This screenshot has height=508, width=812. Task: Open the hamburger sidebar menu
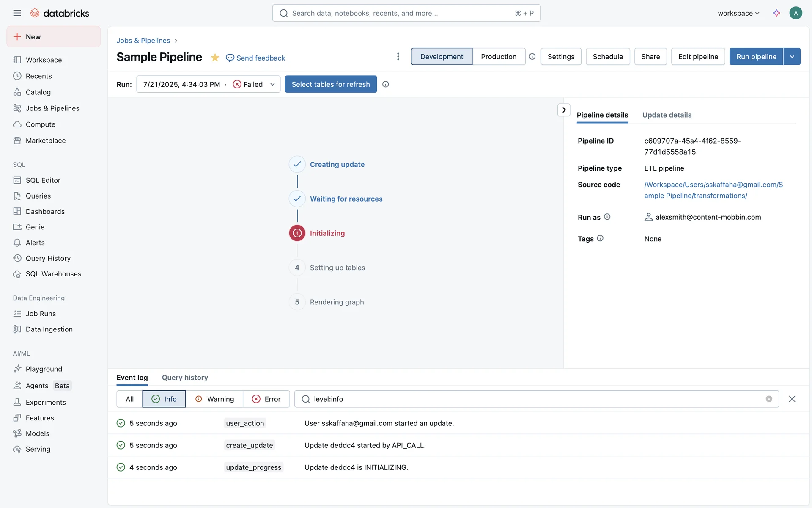17,13
